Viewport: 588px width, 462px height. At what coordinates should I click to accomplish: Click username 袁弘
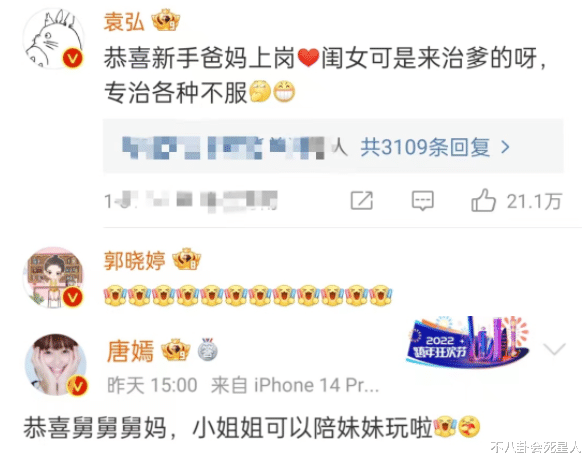(x=124, y=21)
